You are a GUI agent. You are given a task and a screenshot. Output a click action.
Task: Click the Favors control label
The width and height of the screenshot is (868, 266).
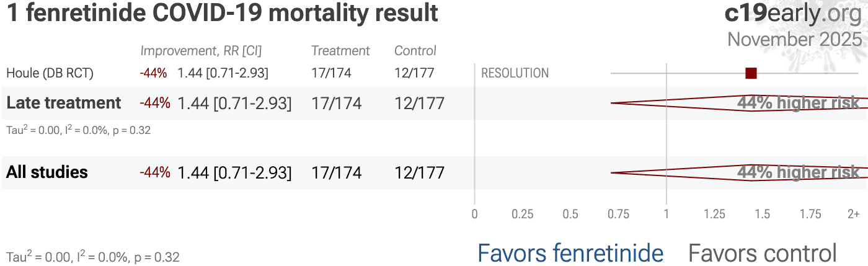point(762,253)
